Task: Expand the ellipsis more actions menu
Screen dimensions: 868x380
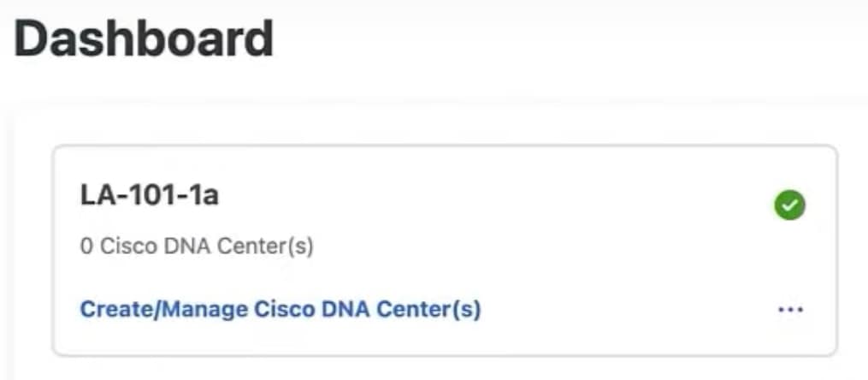Action: click(x=790, y=310)
